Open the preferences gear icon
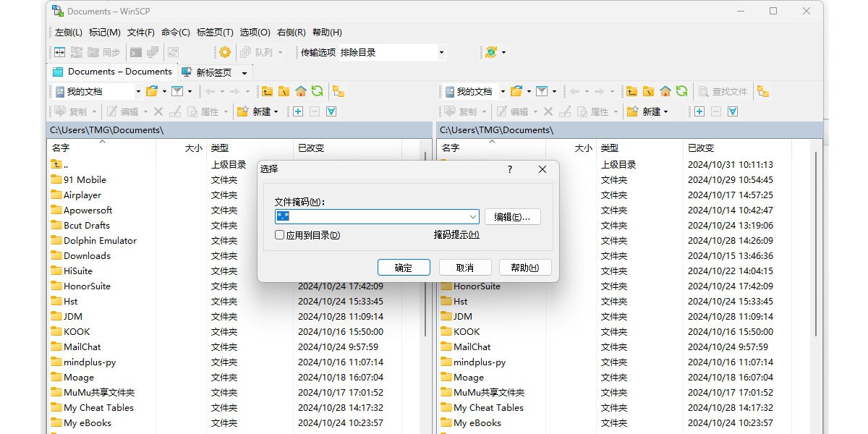The image size is (868, 434). tap(224, 52)
